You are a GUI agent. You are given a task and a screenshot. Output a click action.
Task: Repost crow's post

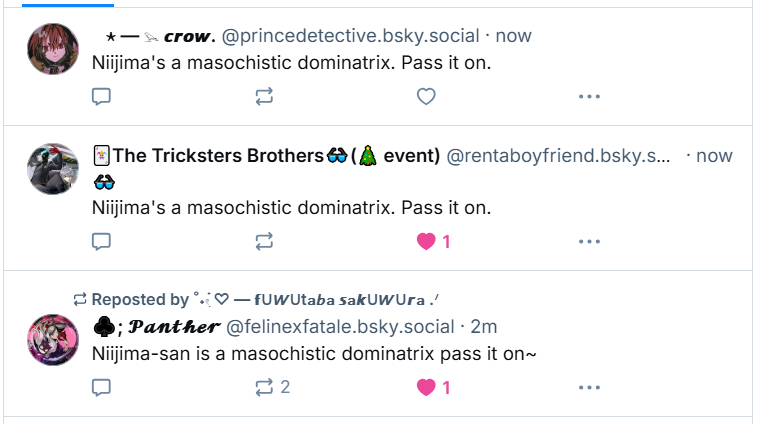[x=264, y=97]
